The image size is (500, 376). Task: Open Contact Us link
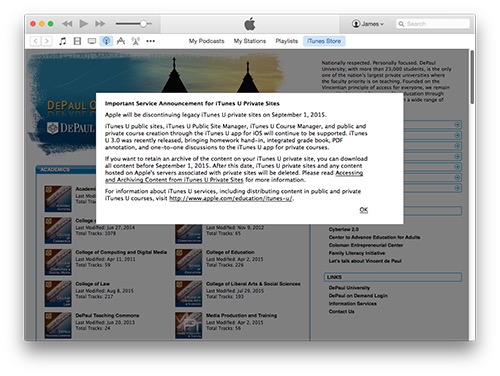click(x=342, y=312)
